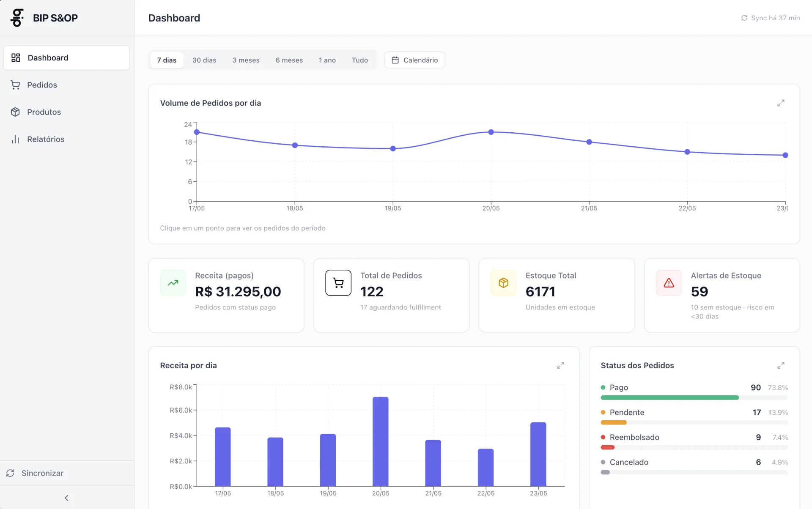Screen dimensions: 812x509
Task: Click the 23/05 point on orders line chart
Action: [785, 155]
